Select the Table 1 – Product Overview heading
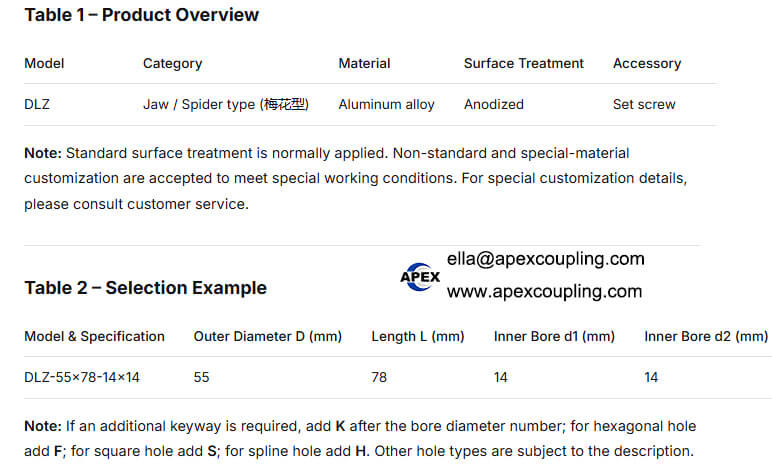This screenshot has width=772, height=467. 141,15
